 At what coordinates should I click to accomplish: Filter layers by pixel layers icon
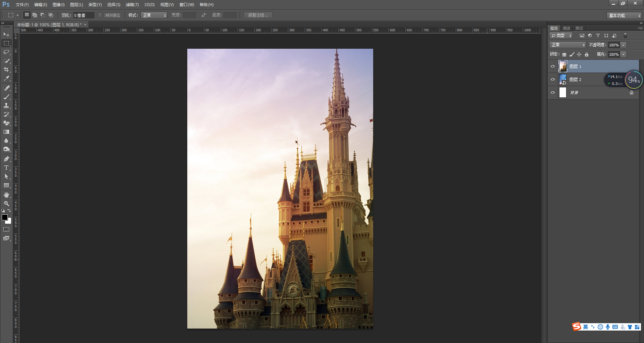coord(582,35)
